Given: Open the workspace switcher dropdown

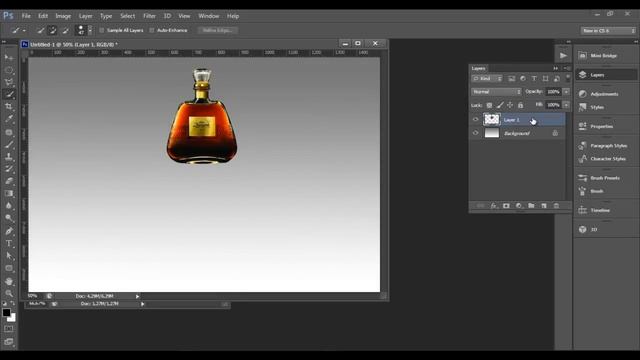Looking at the screenshot, I should tap(608, 31).
